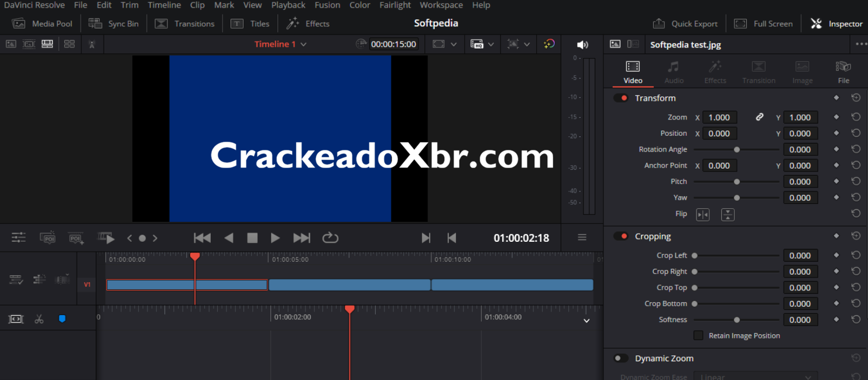
Task: Open the Effects panel
Action: 308,23
